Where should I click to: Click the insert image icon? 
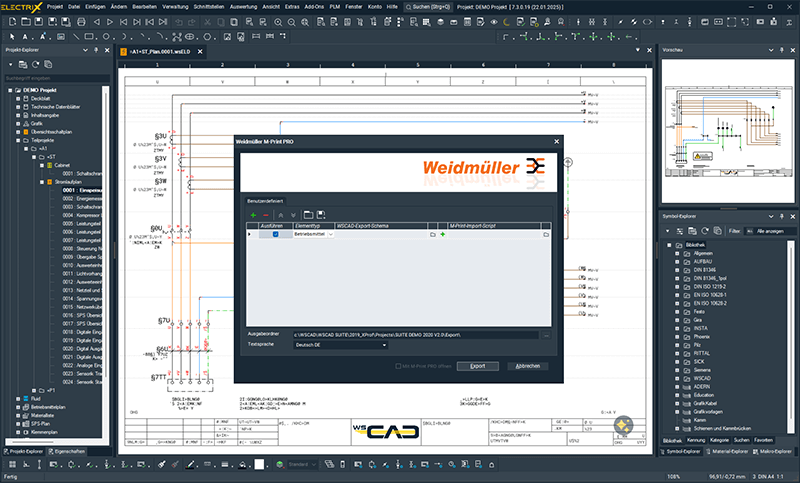(x=228, y=37)
